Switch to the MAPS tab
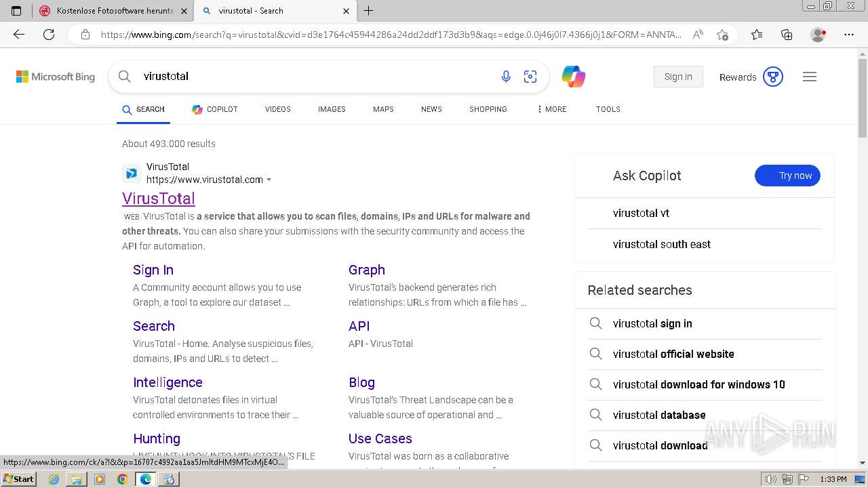Viewport: 868px width, 488px height. click(383, 109)
